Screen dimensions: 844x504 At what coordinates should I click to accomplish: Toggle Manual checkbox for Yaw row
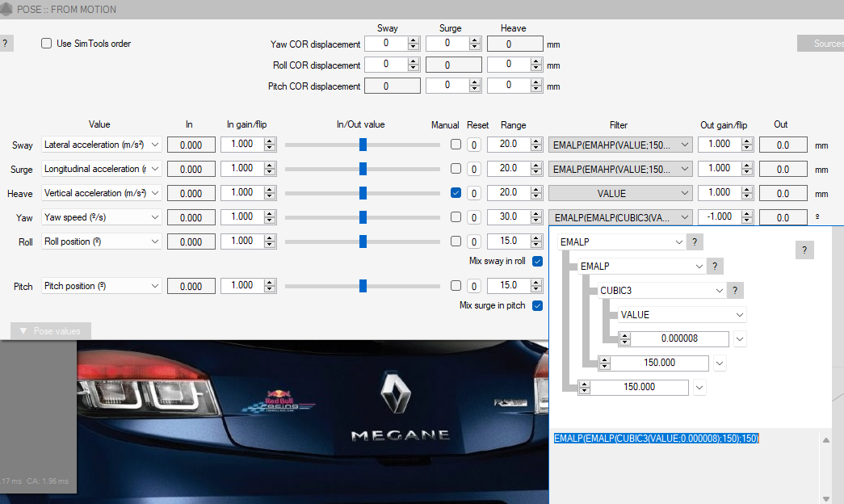click(x=456, y=217)
